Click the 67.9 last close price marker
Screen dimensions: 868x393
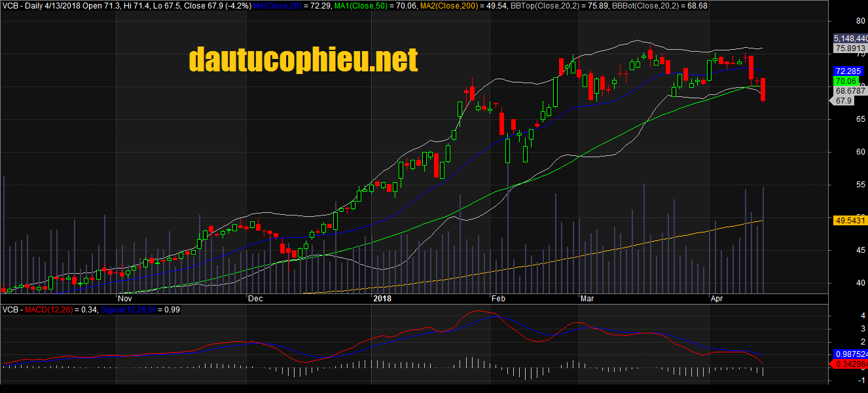coord(844,101)
